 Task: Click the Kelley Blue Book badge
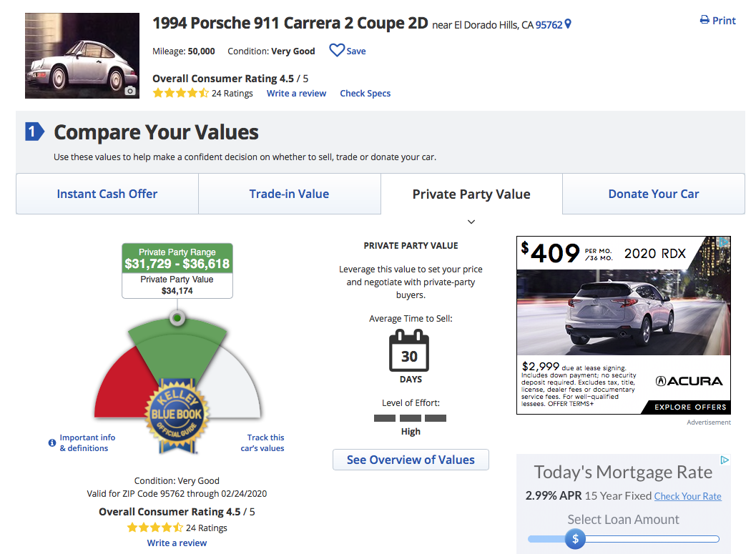pyautogui.click(x=177, y=416)
